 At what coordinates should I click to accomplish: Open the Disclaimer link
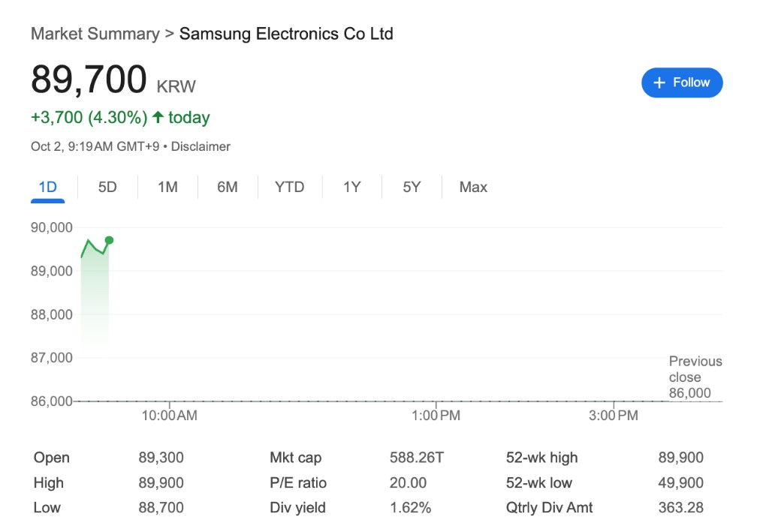(201, 146)
